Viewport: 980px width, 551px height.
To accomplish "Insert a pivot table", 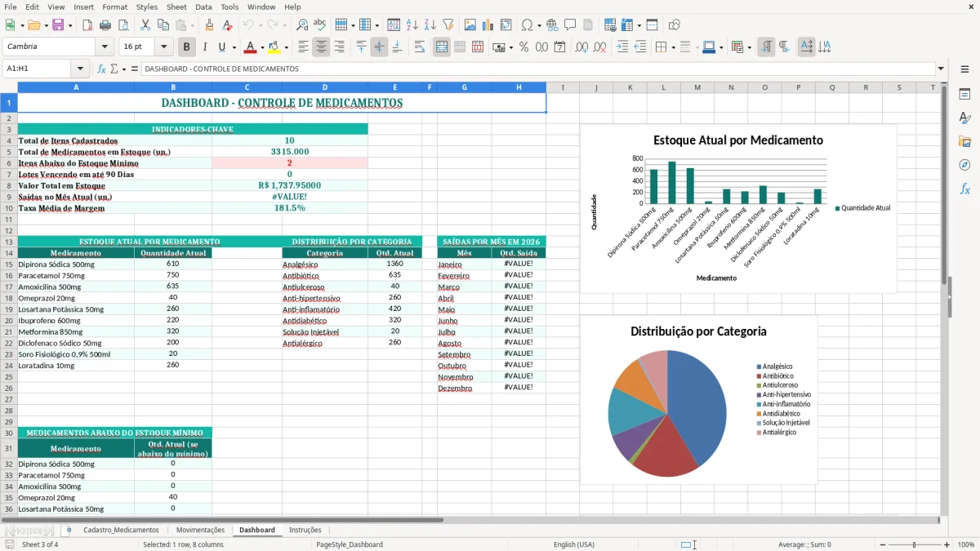I will tap(506, 25).
